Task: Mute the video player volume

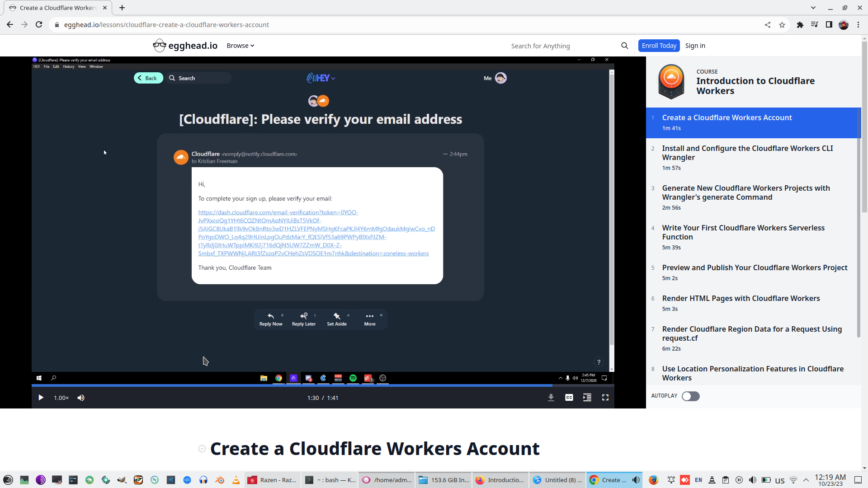Action: 81,398
